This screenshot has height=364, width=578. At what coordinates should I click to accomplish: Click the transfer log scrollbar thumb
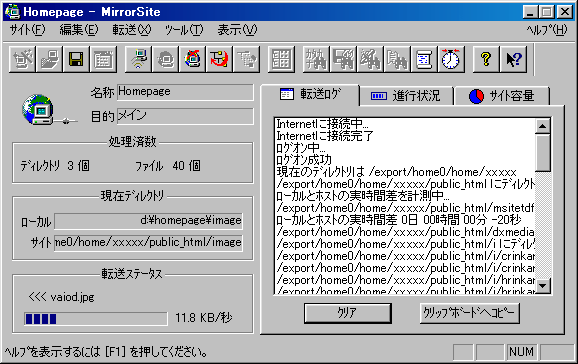pyautogui.click(x=543, y=153)
